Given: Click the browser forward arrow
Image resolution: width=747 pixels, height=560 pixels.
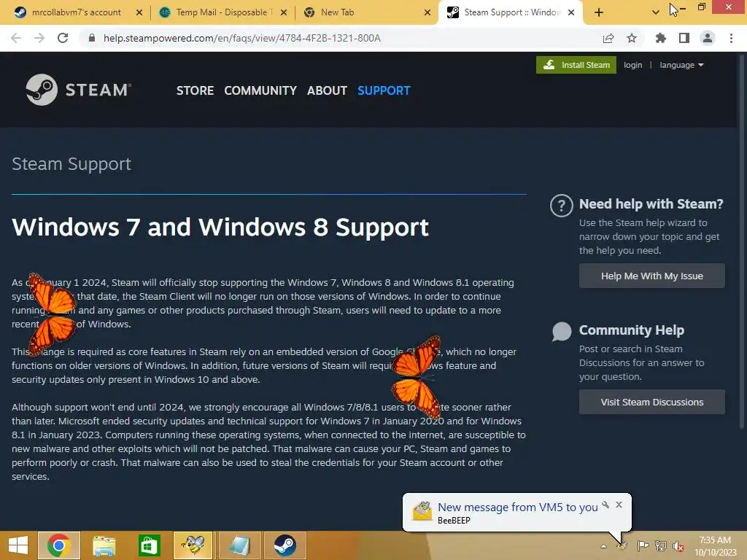Looking at the screenshot, I should pyautogui.click(x=39, y=38).
